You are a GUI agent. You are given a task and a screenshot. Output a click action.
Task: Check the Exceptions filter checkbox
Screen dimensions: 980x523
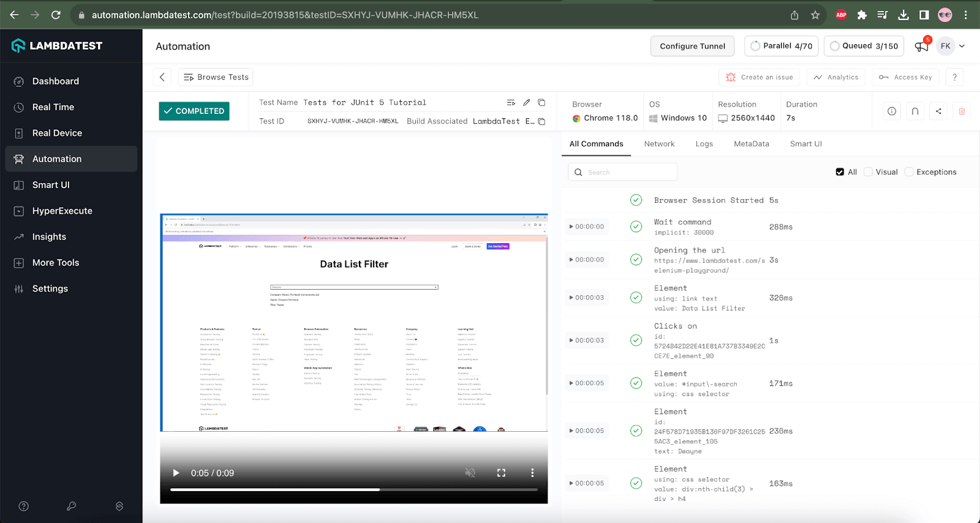[909, 172]
